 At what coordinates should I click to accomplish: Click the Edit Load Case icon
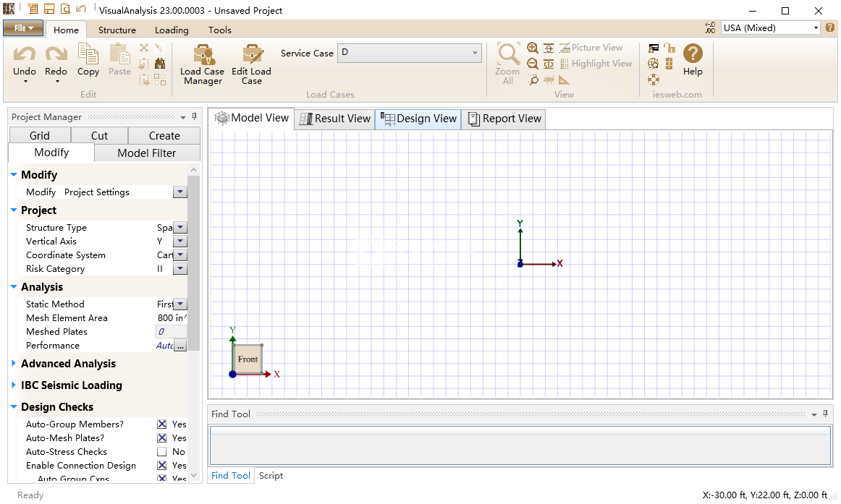click(251, 64)
